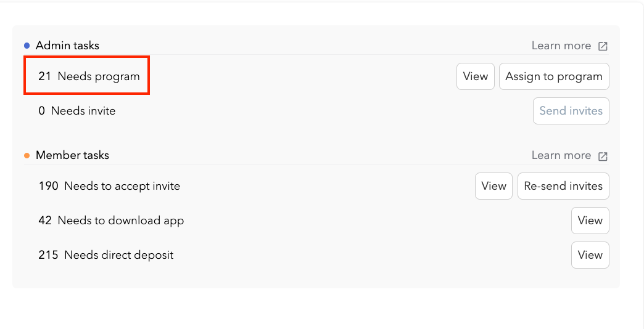Click the 190 Needs to accept invite text
Image resolution: width=644 pixels, height=329 pixels.
(x=109, y=186)
